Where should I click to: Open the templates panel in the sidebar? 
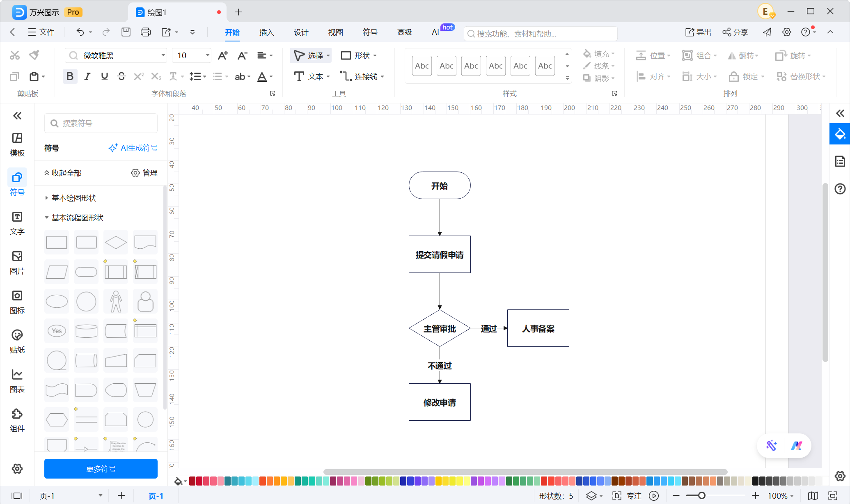(x=17, y=144)
